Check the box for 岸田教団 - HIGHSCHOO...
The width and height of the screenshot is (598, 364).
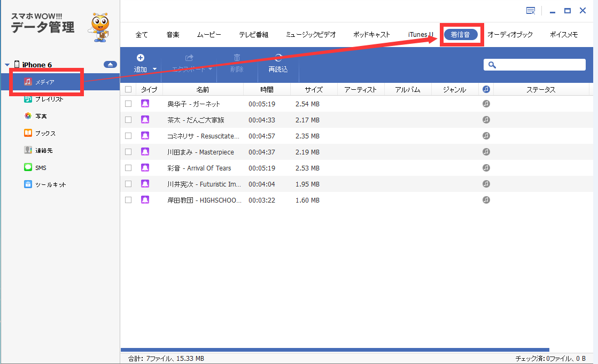coord(128,200)
